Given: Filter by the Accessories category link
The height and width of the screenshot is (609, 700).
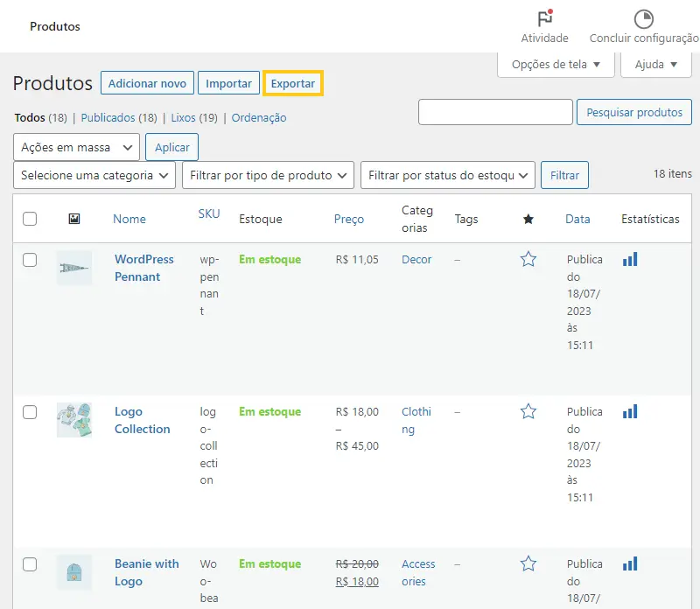Looking at the screenshot, I should [x=418, y=572].
